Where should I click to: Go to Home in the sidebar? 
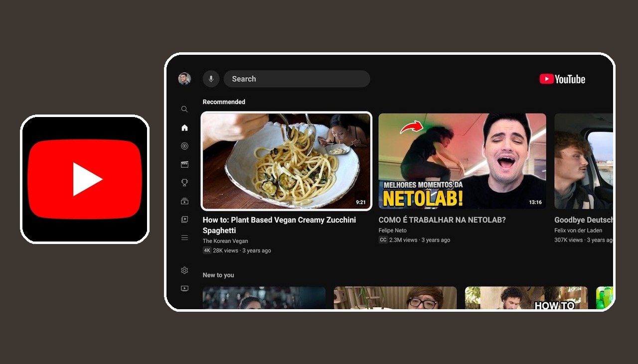pyautogui.click(x=184, y=127)
